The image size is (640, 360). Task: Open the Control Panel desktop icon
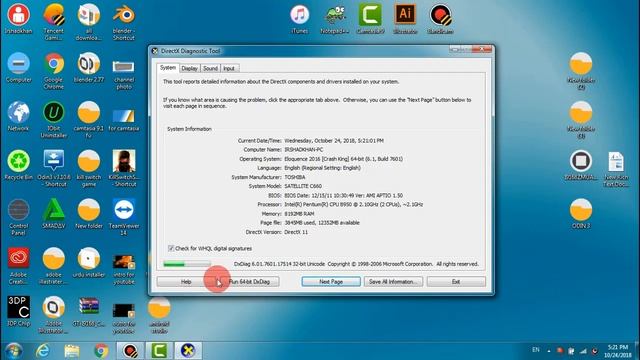18,217
